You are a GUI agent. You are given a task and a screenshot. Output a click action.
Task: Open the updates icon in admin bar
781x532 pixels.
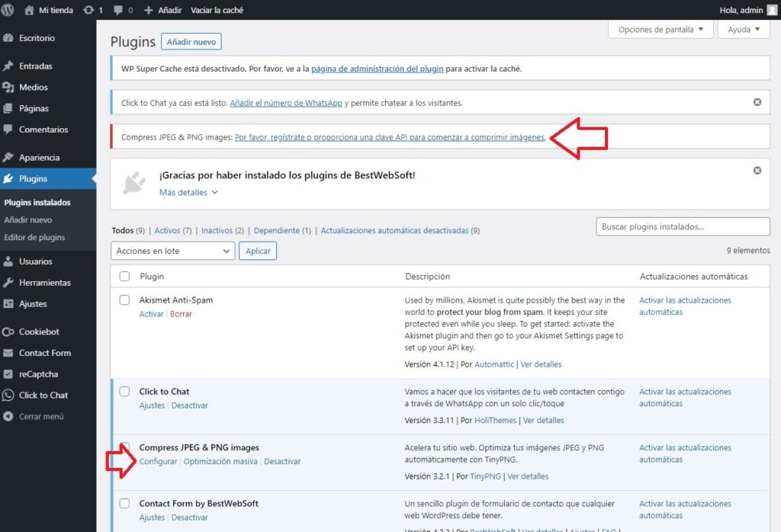coord(88,10)
